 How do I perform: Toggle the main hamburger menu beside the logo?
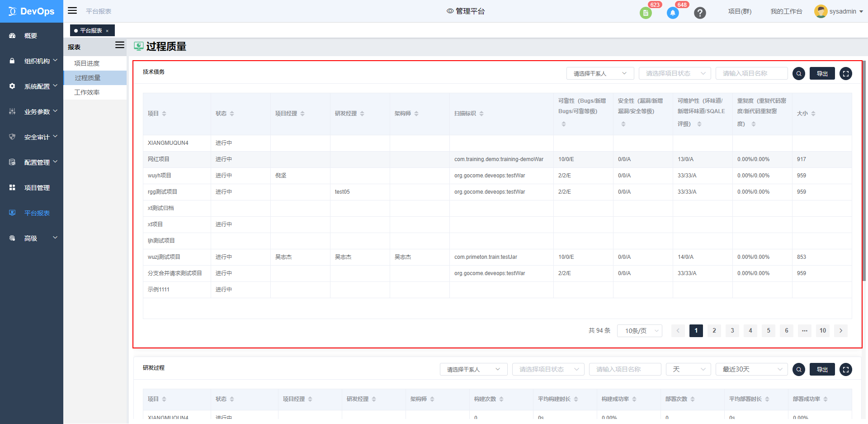click(72, 10)
